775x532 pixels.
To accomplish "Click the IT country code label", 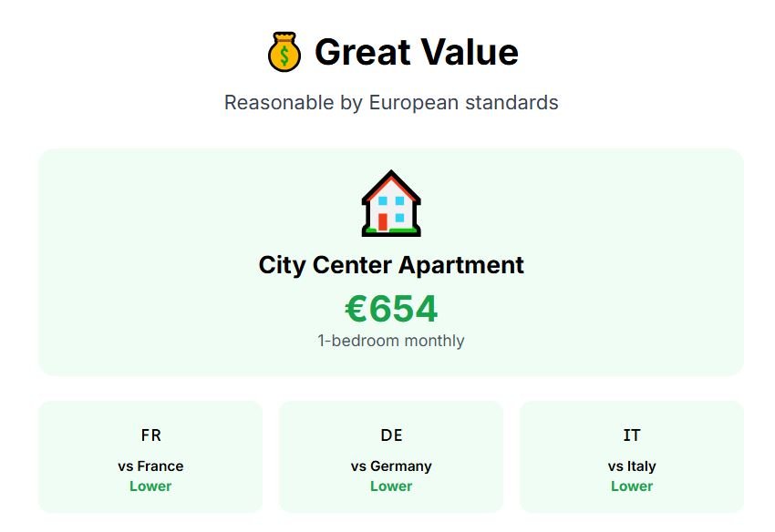I will tap(632, 435).
